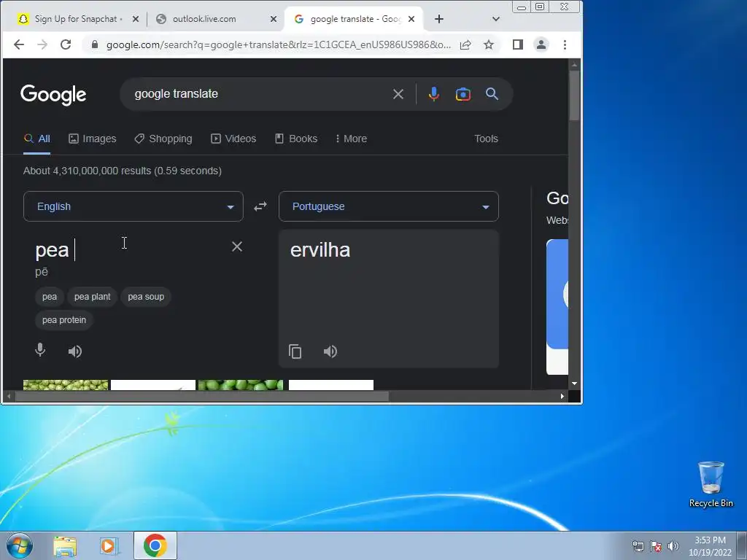Viewport: 747px width, 560px height.
Task: Click the site info lock icon
Action: point(95,44)
